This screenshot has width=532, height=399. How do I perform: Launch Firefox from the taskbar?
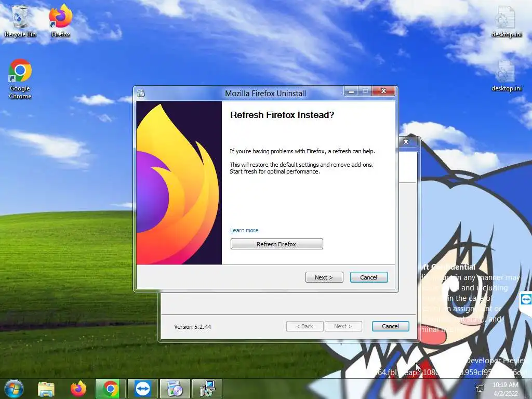(78, 389)
